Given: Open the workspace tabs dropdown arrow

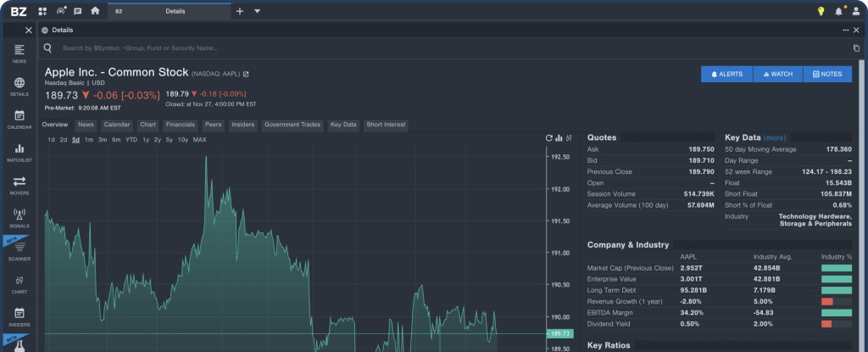Looking at the screenshot, I should (x=258, y=11).
